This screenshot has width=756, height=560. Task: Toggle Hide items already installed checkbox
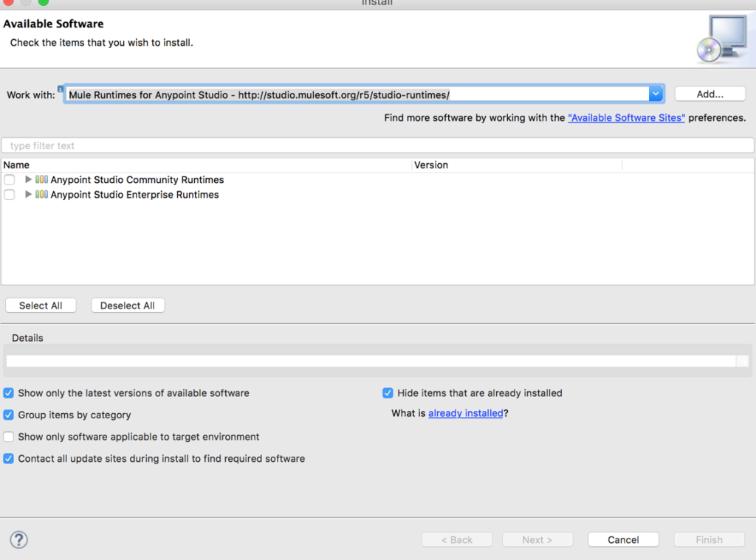point(388,393)
